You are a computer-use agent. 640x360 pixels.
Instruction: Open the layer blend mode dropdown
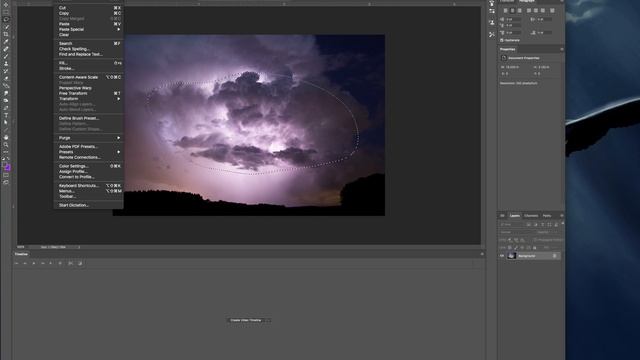click(x=515, y=232)
